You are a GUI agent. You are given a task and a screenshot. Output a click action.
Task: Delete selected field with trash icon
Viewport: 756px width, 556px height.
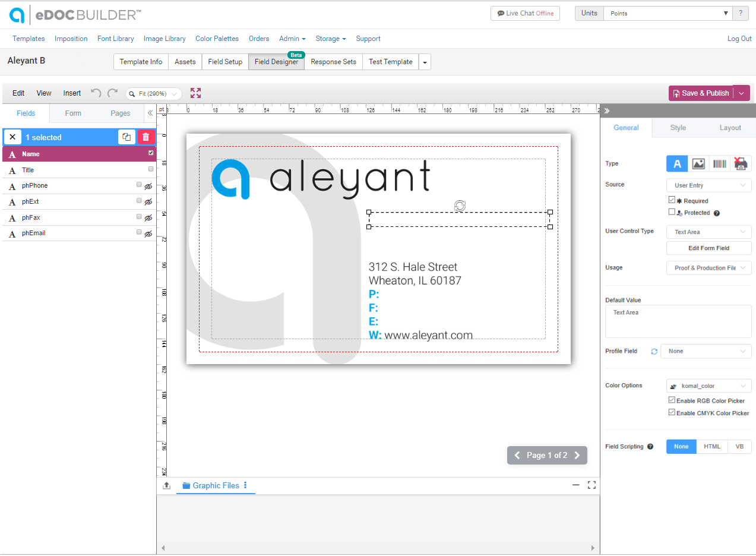pyautogui.click(x=146, y=137)
